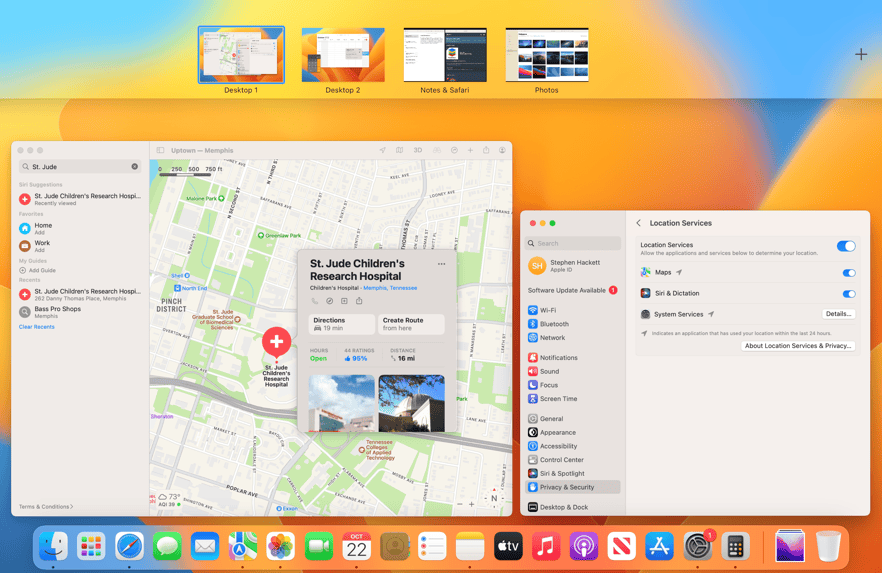Toggle the main Location Services switch
882x573 pixels.
tap(846, 246)
